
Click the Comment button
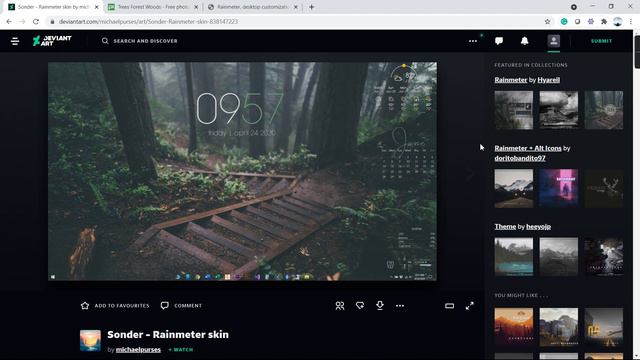click(x=181, y=305)
